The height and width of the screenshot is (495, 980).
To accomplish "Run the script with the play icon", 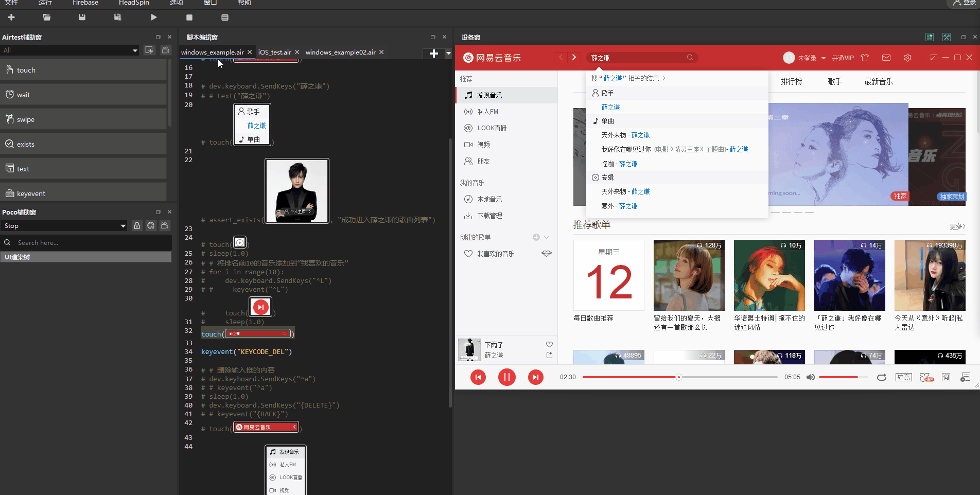I will coord(154,17).
